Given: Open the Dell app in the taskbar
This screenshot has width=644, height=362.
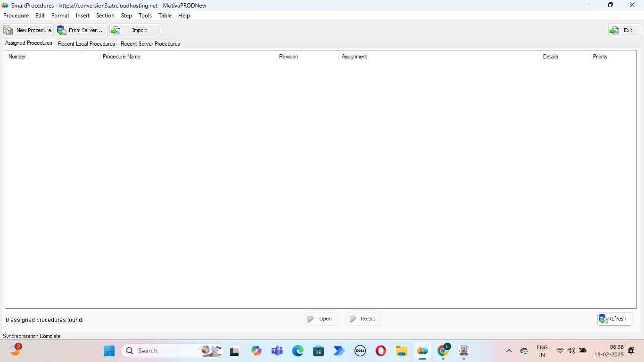Looking at the screenshot, I should pos(360,351).
